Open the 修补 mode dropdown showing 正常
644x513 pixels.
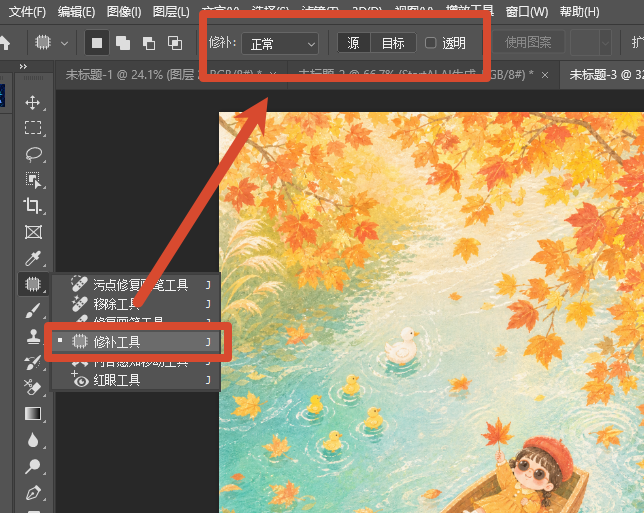[x=280, y=44]
